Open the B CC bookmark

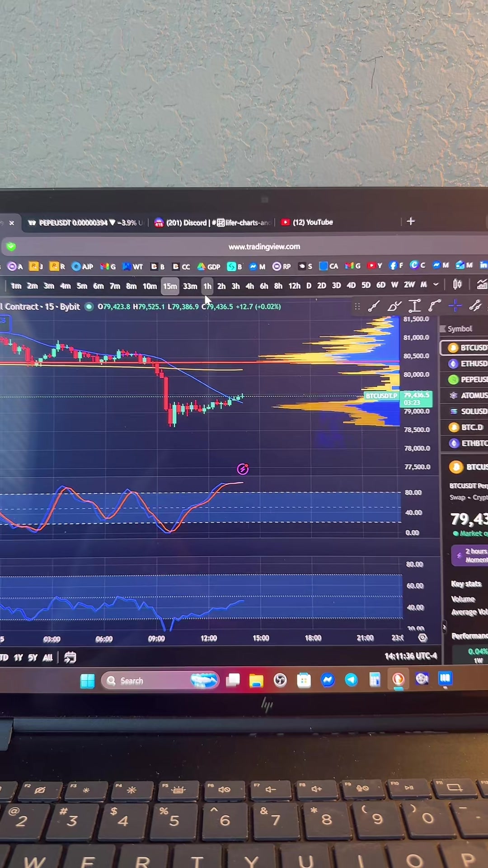[x=181, y=266]
